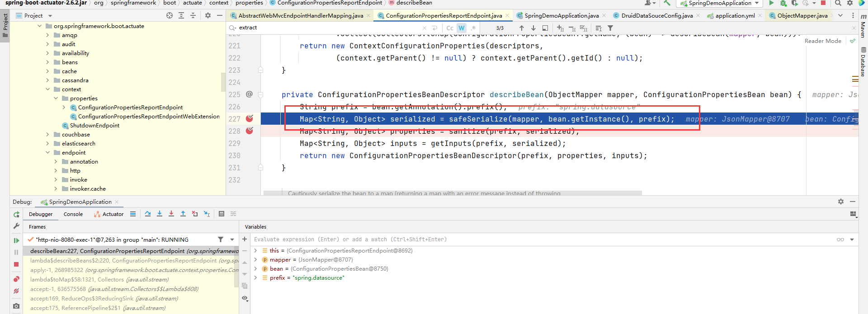Viewport: 868px width, 314px height.
Task: Expand the 'mapper' variable node
Action: pos(255,259)
